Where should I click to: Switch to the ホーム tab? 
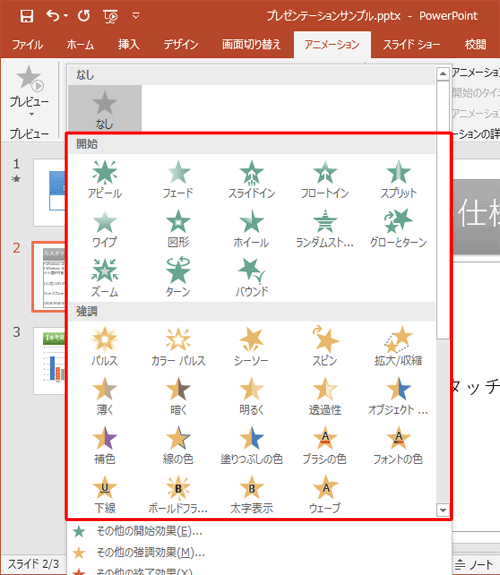(80, 45)
